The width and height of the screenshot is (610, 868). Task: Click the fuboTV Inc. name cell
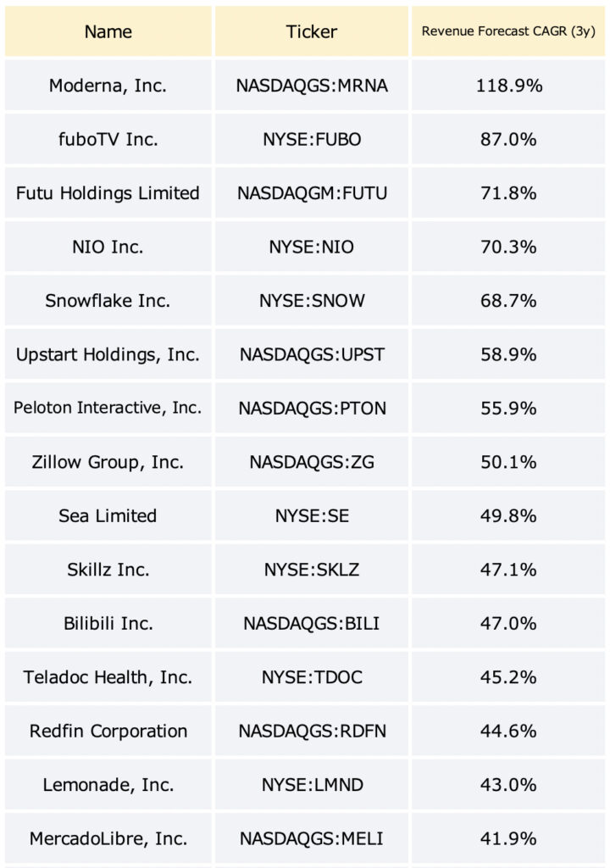[108, 139]
